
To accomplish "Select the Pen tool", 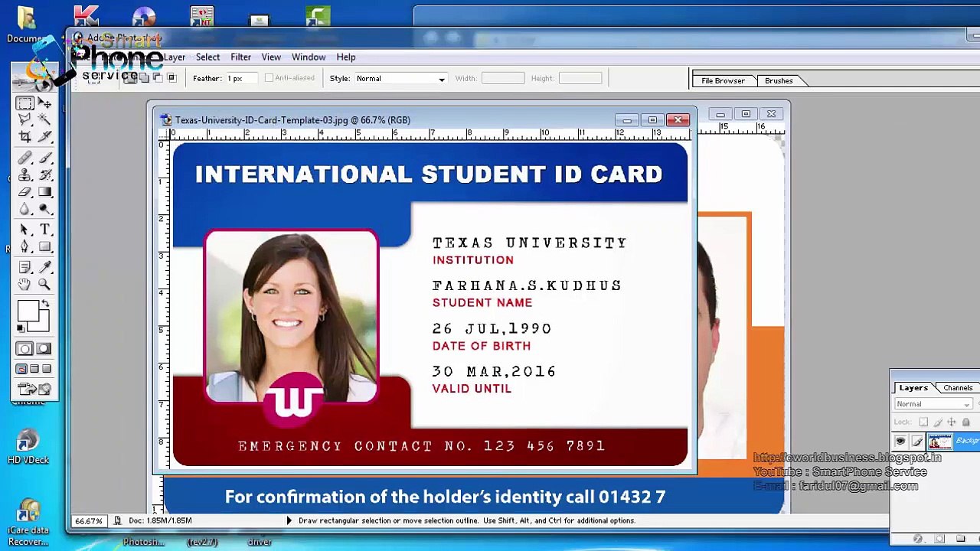I will pyautogui.click(x=25, y=247).
